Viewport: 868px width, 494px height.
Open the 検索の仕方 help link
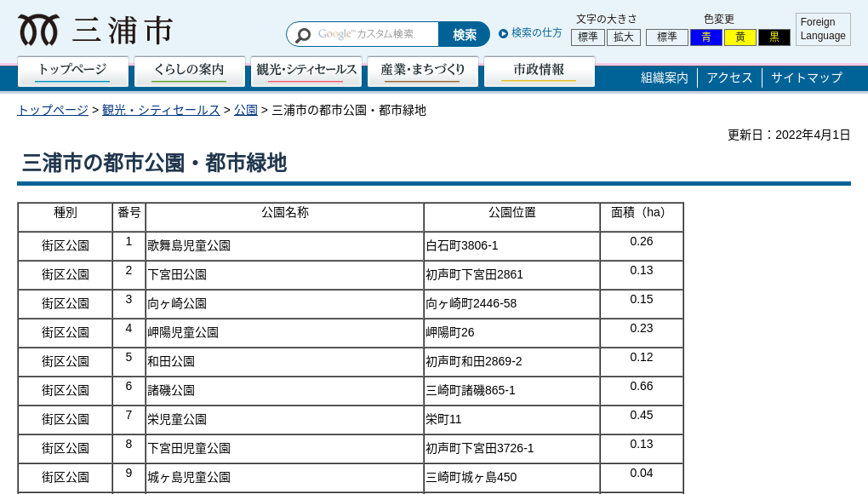point(536,33)
